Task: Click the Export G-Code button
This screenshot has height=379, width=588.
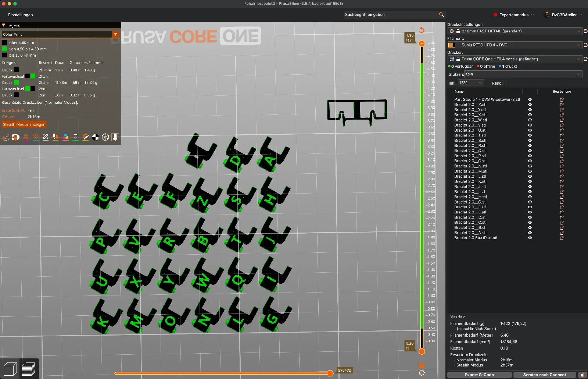Action: coord(479,375)
